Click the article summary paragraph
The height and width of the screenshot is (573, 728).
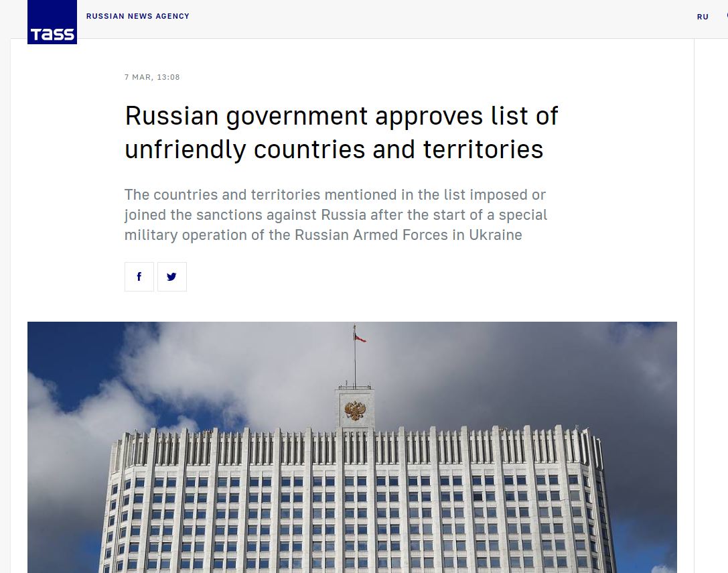coord(336,215)
